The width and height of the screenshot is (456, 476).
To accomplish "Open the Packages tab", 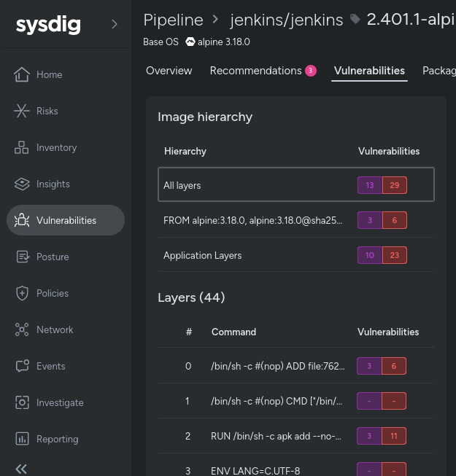I will click(439, 71).
